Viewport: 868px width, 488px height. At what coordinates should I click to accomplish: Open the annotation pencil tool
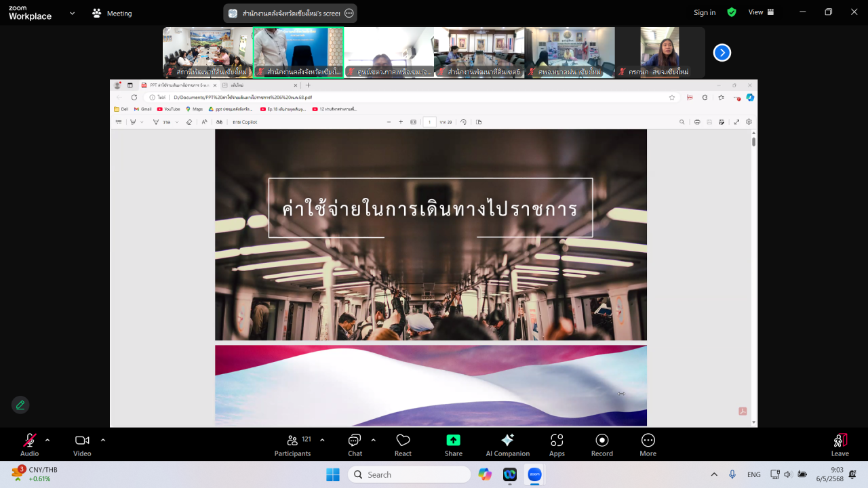(x=20, y=405)
